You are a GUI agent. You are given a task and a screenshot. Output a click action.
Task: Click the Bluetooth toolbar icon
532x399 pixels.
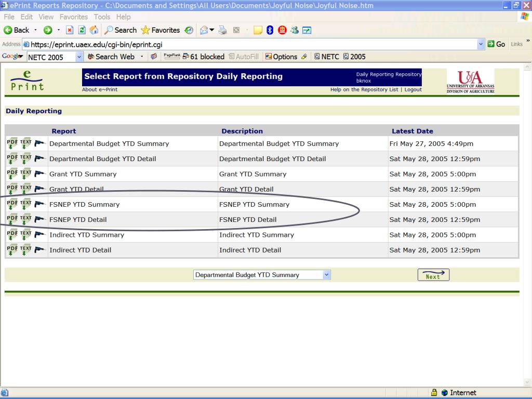point(270,30)
